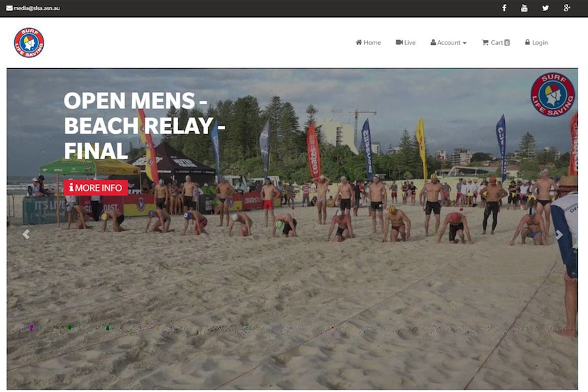Screen dimensions: 588x392
Task: Expand the Account dropdown menu
Action: (x=448, y=42)
